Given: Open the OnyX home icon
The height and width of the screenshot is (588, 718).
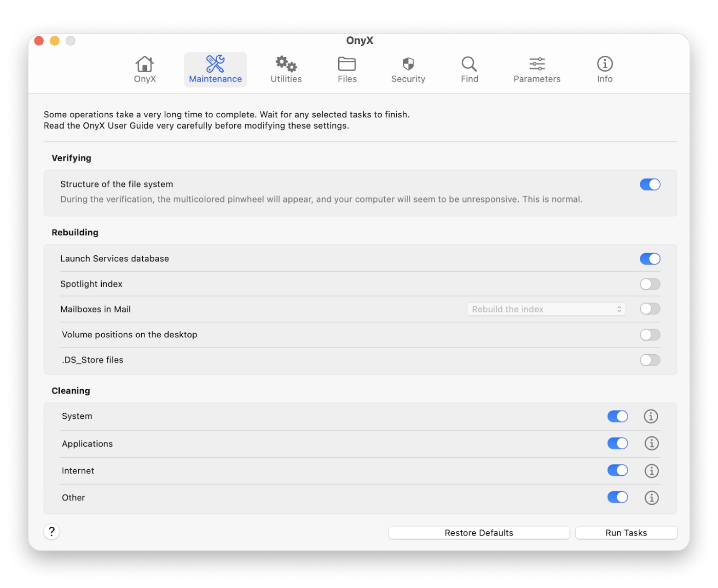Looking at the screenshot, I should (145, 64).
